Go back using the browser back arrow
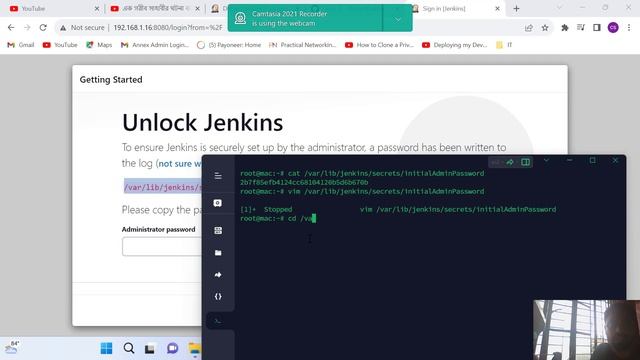The width and height of the screenshot is (640, 360). 11,28
